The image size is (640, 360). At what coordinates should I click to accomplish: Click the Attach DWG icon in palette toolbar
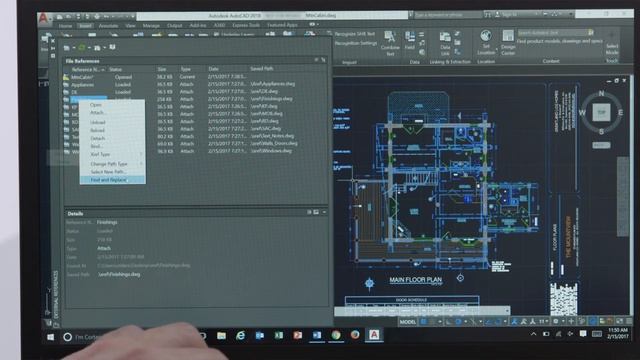67,48
